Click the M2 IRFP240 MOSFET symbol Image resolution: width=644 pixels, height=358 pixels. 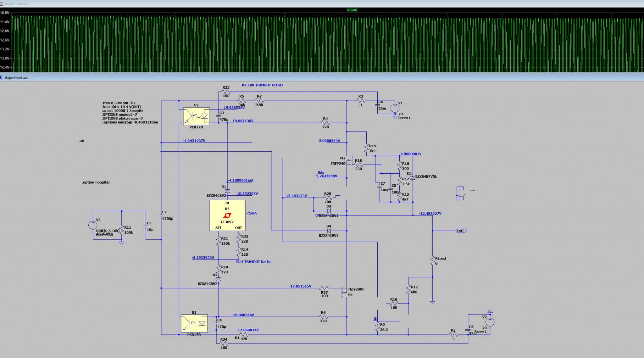[350, 160]
